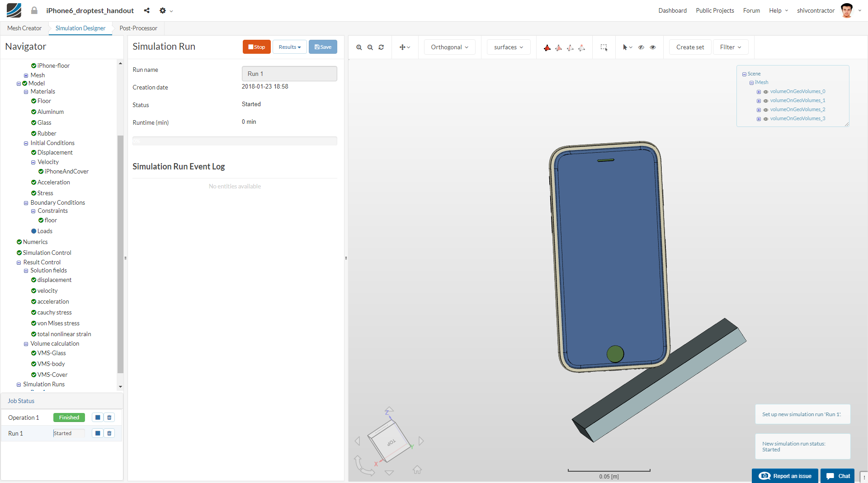
Task: Go to the Dashboard
Action: [x=672, y=10]
